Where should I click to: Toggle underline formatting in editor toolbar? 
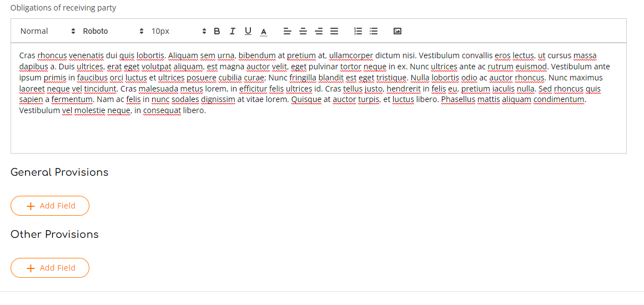click(248, 31)
